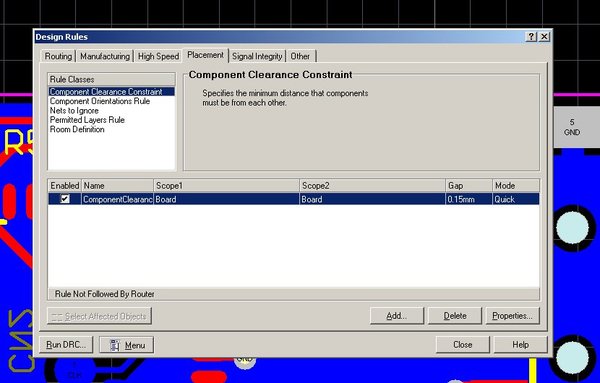Click the title bar question-mark help icon

click(531, 37)
